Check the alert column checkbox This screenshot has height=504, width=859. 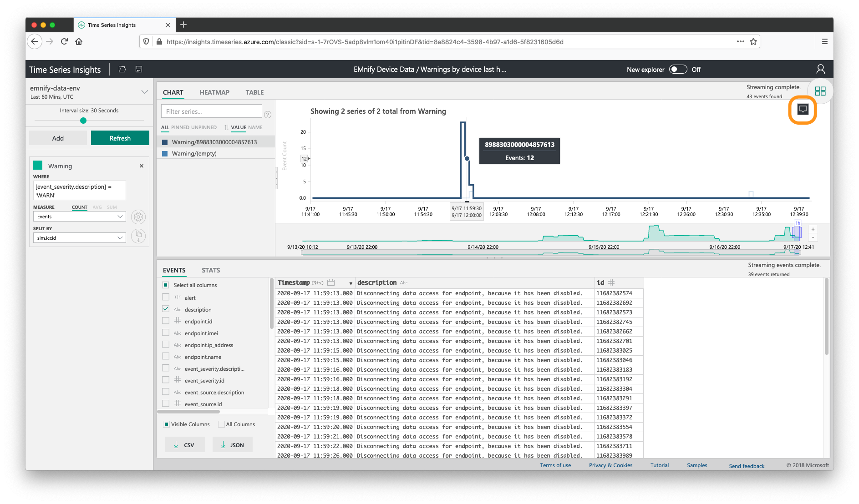click(166, 297)
